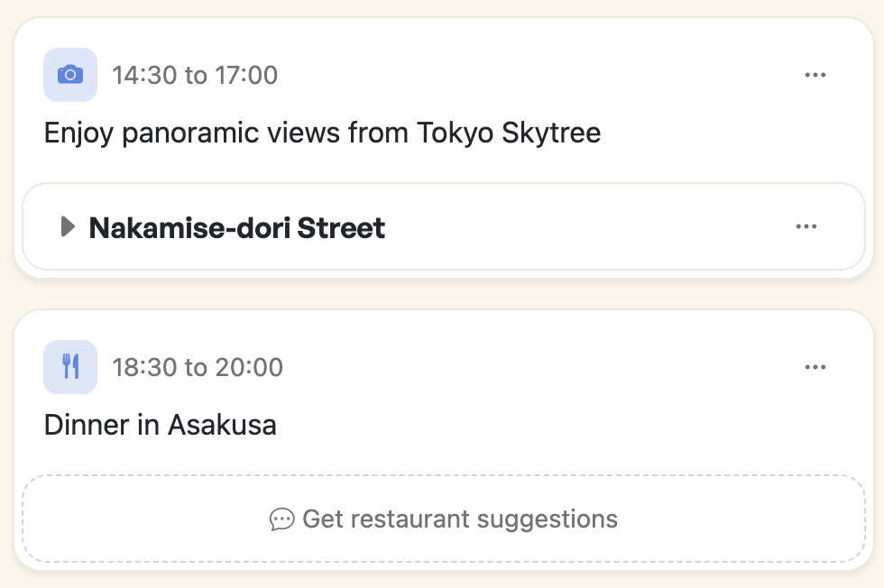Screen dimensions: 884x588
Task: Select the Enjoy panoramic views from Tokyo Skytree title
Action: click(x=322, y=133)
